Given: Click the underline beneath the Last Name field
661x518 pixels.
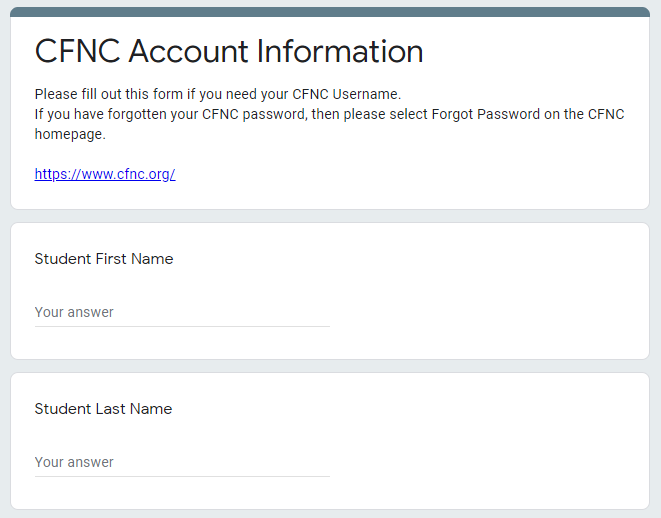Looking at the screenshot, I should pyautogui.click(x=182, y=476).
